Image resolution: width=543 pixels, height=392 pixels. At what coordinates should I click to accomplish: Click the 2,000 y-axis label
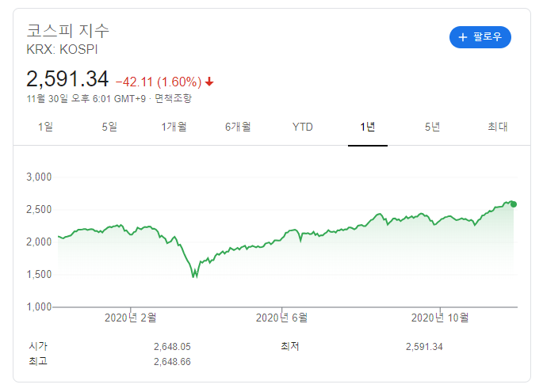coord(39,242)
